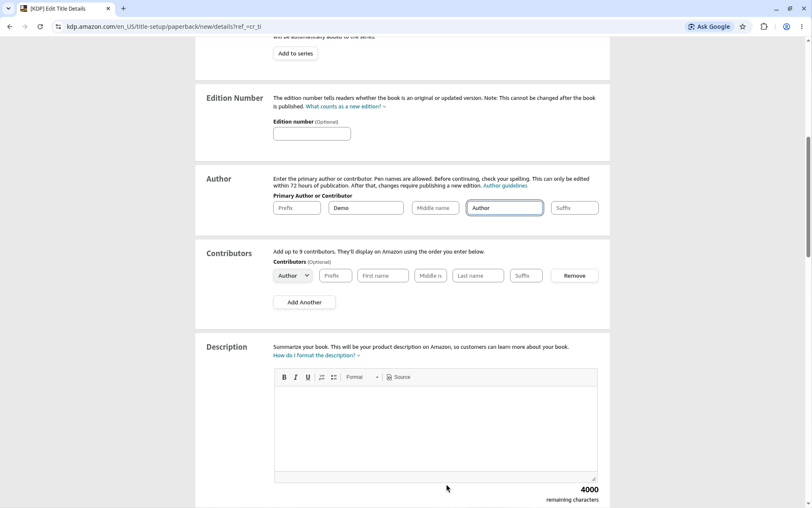
Task: Close the KDP Edit Title Details tab
Action: (108, 8)
